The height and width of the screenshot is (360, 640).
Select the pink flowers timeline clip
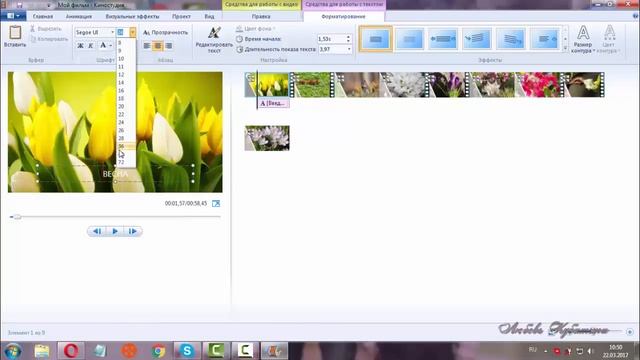coord(538,85)
